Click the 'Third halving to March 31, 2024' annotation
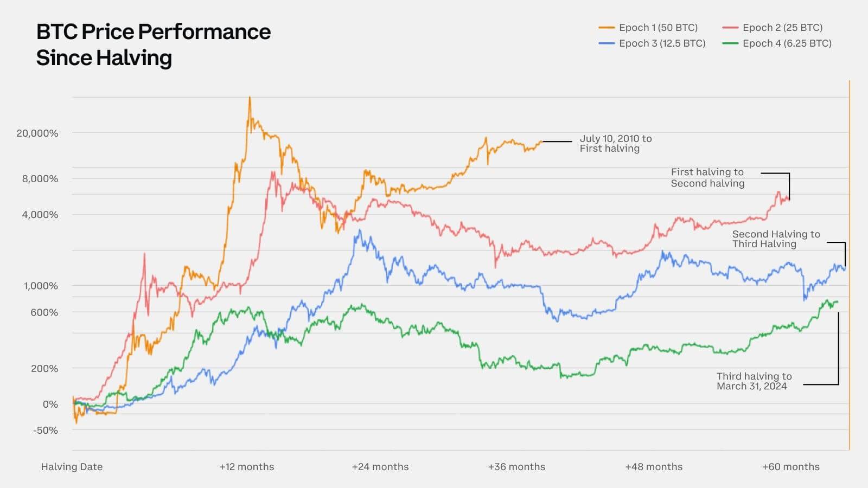The height and width of the screenshot is (488, 868). coord(754,381)
